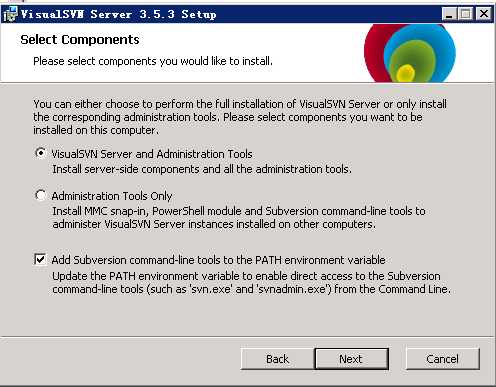Screen dimensions: 496x387
Task: Click the yellow circle in the logo
Action: [406, 73]
